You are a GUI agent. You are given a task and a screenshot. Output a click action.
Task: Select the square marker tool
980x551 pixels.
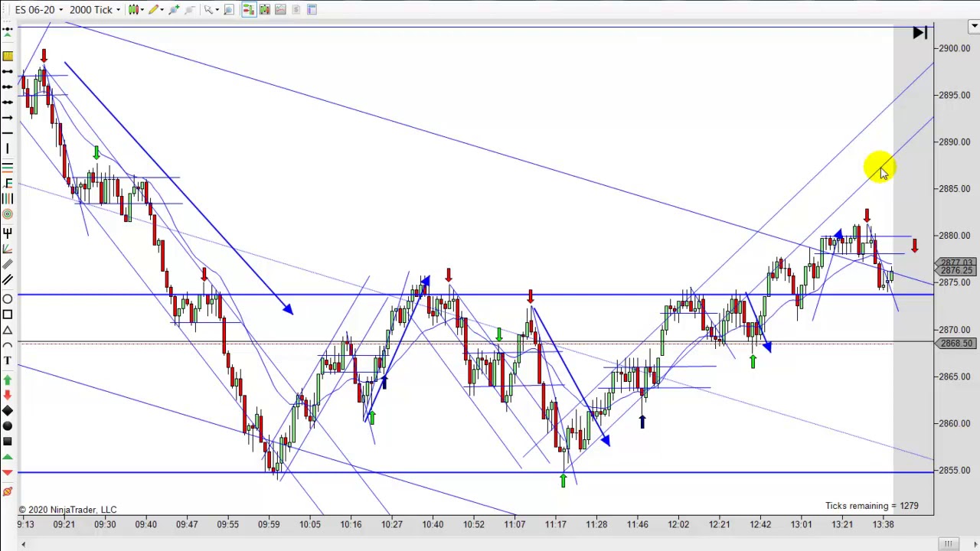(8, 442)
